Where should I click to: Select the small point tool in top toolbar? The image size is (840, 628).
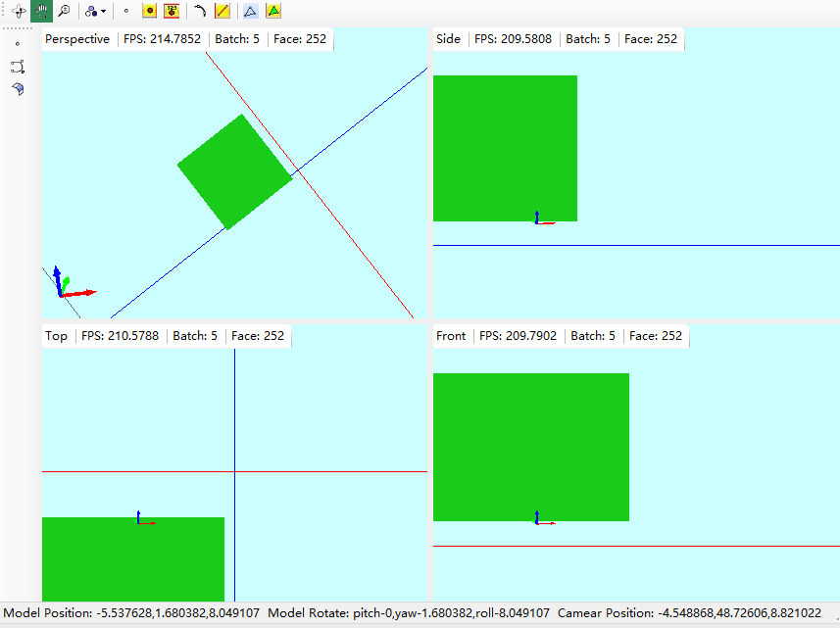tap(126, 11)
